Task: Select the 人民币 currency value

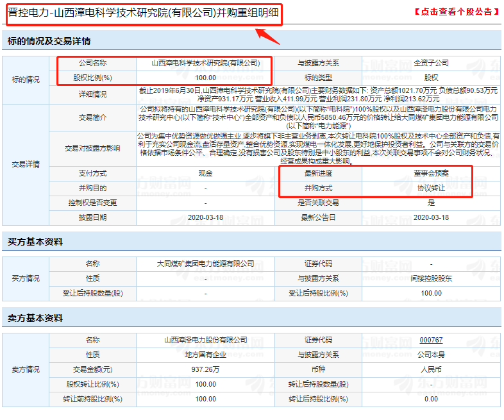Action: 432,369
